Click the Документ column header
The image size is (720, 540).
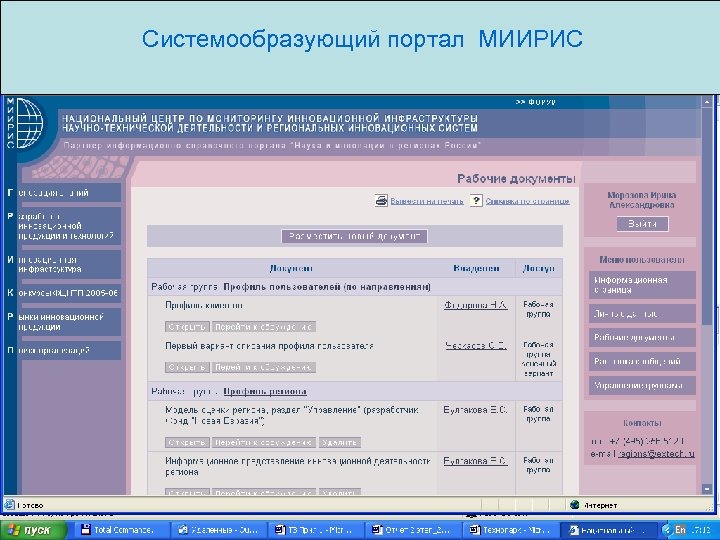291,268
